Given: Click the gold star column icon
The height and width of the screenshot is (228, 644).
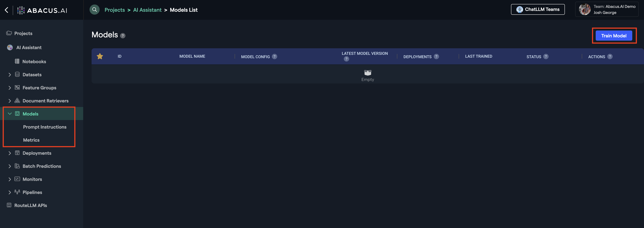Looking at the screenshot, I should click(100, 56).
